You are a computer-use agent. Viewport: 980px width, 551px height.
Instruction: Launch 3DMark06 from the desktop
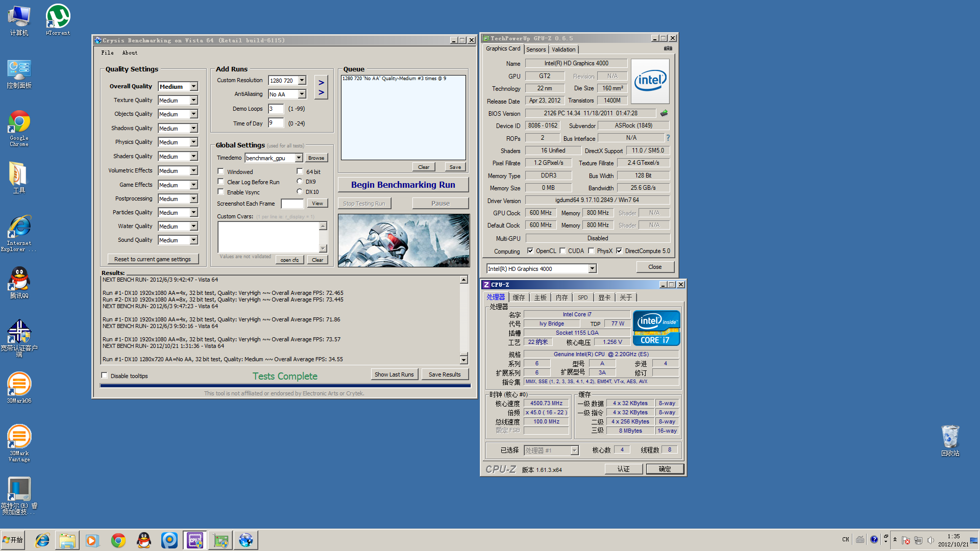[x=19, y=387]
